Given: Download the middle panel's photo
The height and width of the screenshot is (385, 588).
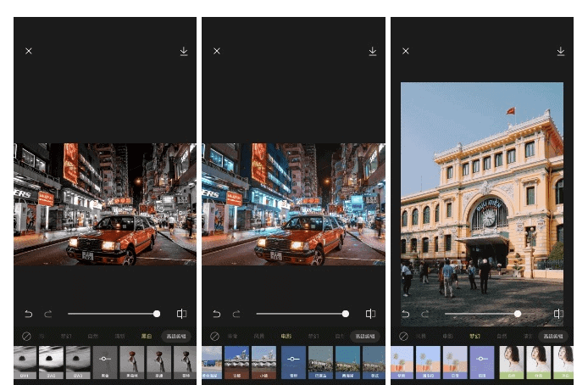Looking at the screenshot, I should (x=373, y=51).
